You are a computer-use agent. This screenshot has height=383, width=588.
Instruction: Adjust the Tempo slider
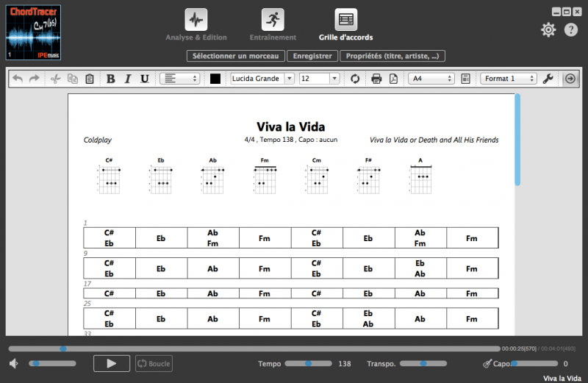coord(308,363)
